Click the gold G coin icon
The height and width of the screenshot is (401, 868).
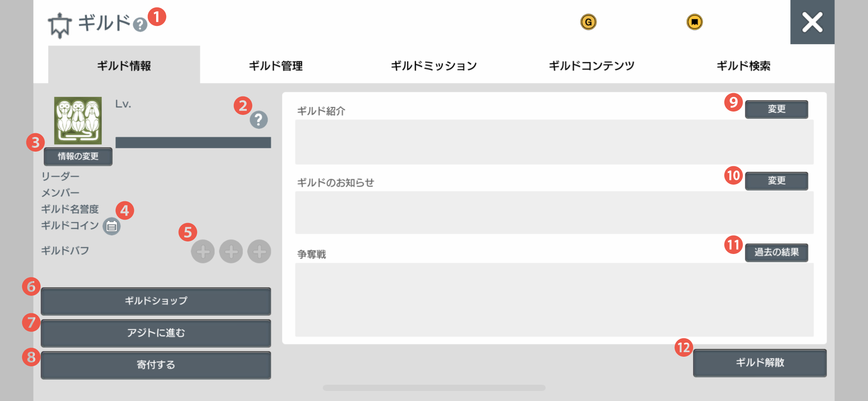pos(588,22)
